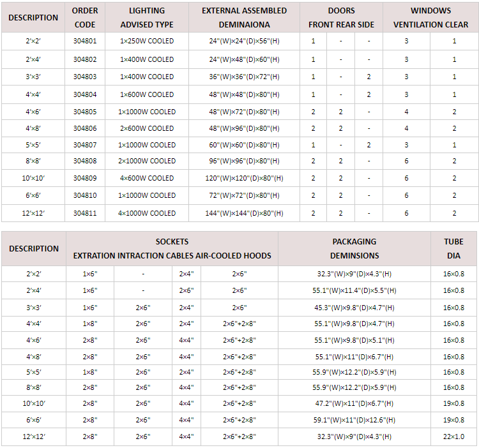Click the EXTERNAL ASSEMBLED DEMINAIONA header
Viewport: 479px width, 448px height.
pyautogui.click(x=244, y=18)
